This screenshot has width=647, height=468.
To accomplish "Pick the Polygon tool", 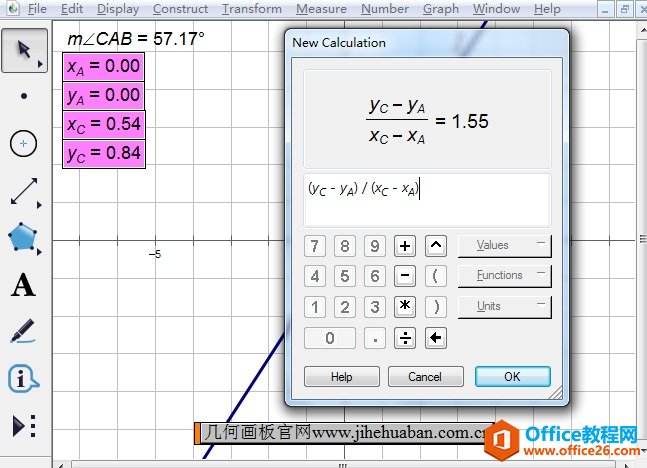I will pos(24,238).
